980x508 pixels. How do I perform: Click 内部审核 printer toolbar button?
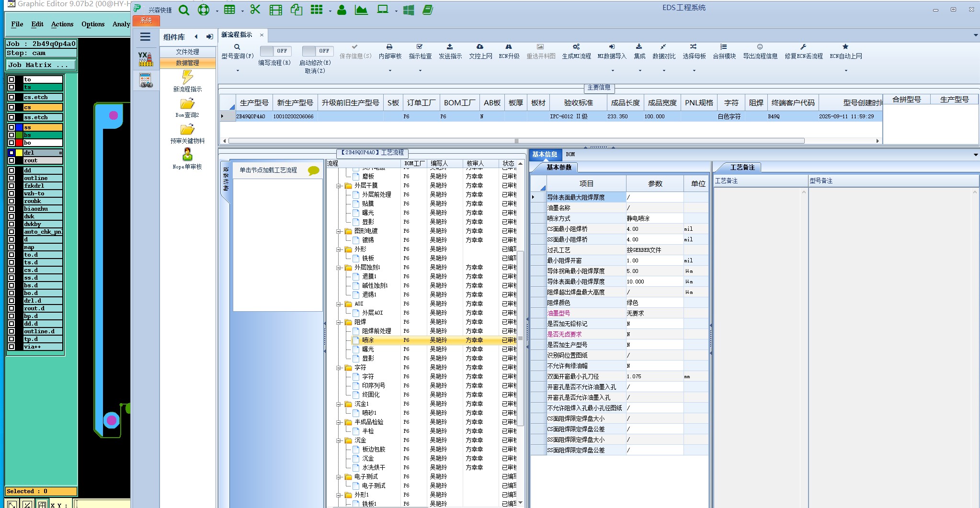390,52
